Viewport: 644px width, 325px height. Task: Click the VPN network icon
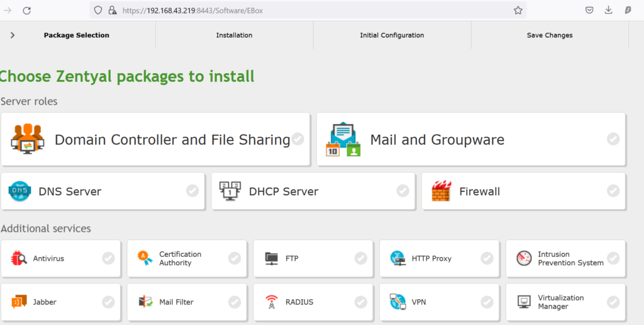click(397, 302)
